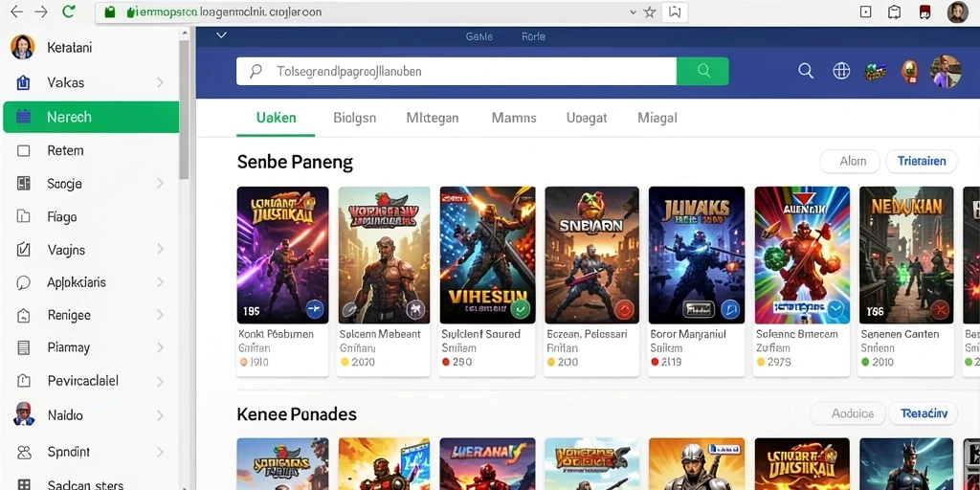Expand the Vakas sidebar chevron
980x490 pixels.
(160, 82)
